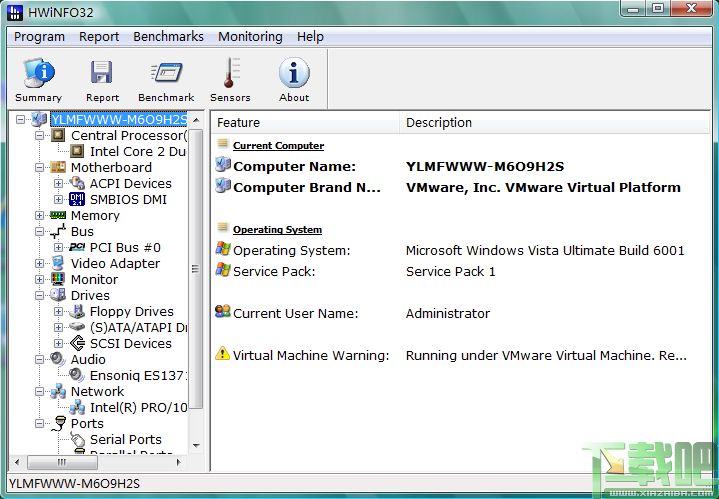Expand the Memory node

coord(39,216)
